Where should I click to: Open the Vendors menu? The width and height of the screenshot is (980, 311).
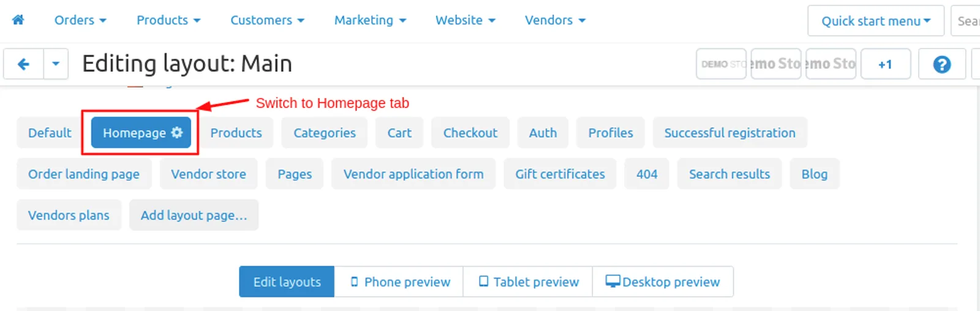(x=555, y=20)
